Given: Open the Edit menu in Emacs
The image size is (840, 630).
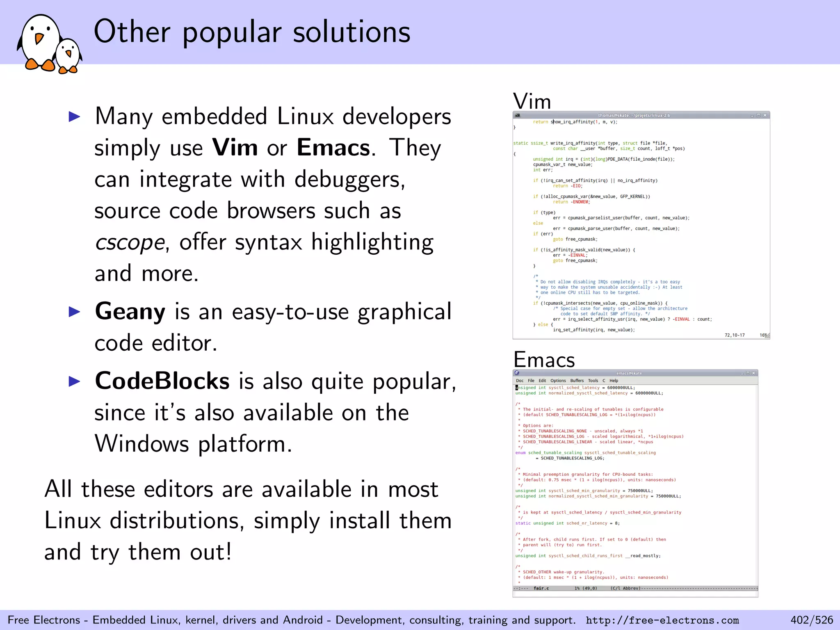Looking at the screenshot, I should click(542, 381).
